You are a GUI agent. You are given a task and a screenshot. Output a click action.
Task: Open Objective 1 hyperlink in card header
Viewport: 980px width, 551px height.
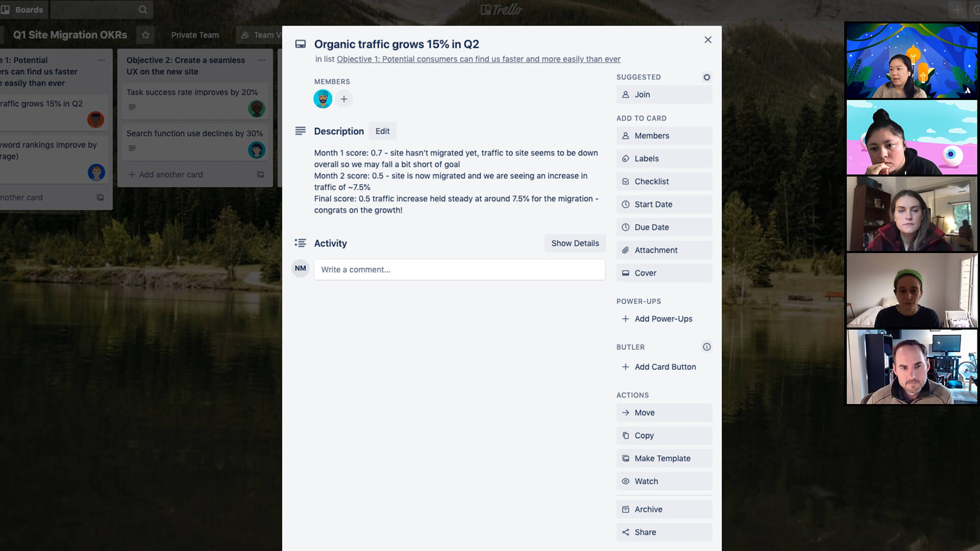tap(478, 59)
